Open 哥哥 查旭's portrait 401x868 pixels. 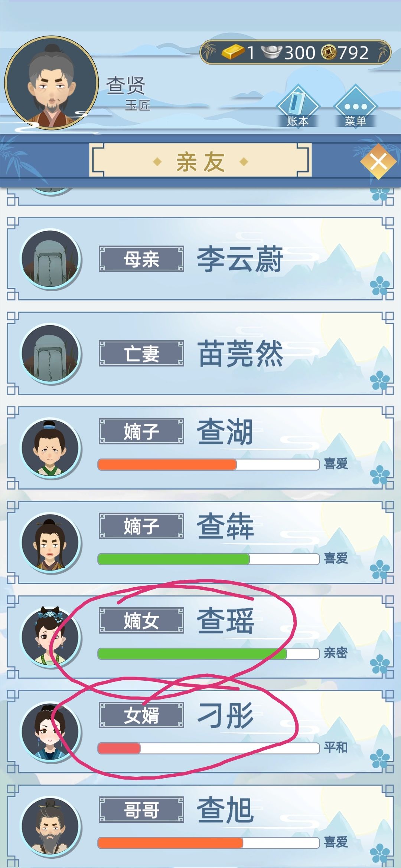point(50,826)
